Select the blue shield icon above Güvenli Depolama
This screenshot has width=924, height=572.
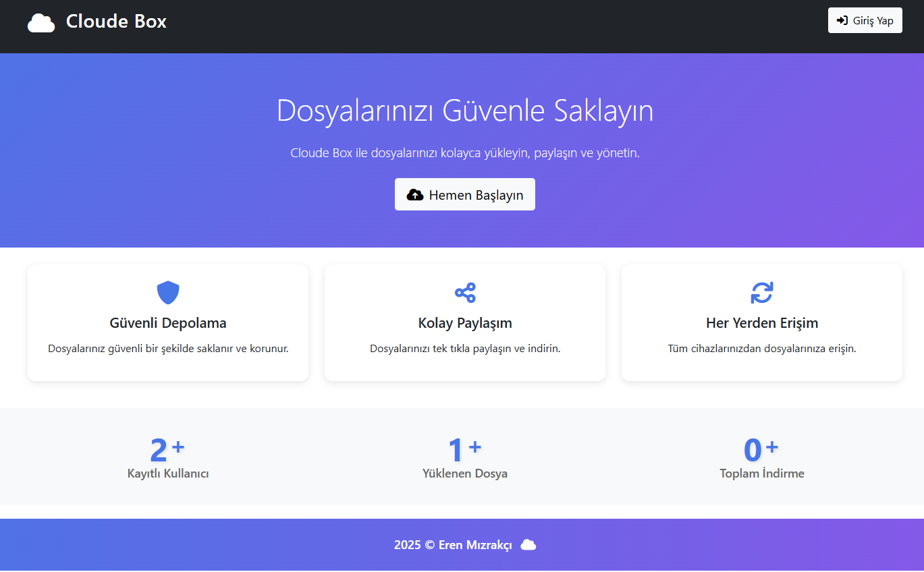click(x=167, y=292)
